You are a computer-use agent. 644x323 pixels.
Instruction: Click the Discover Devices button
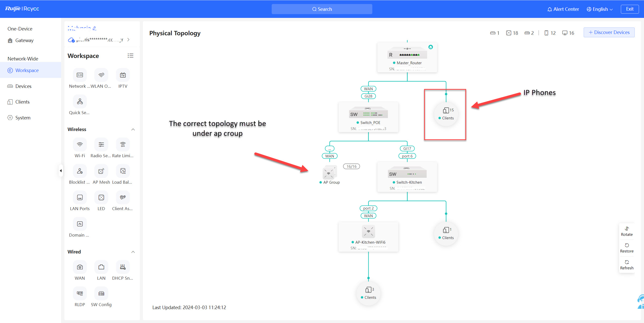coord(609,33)
